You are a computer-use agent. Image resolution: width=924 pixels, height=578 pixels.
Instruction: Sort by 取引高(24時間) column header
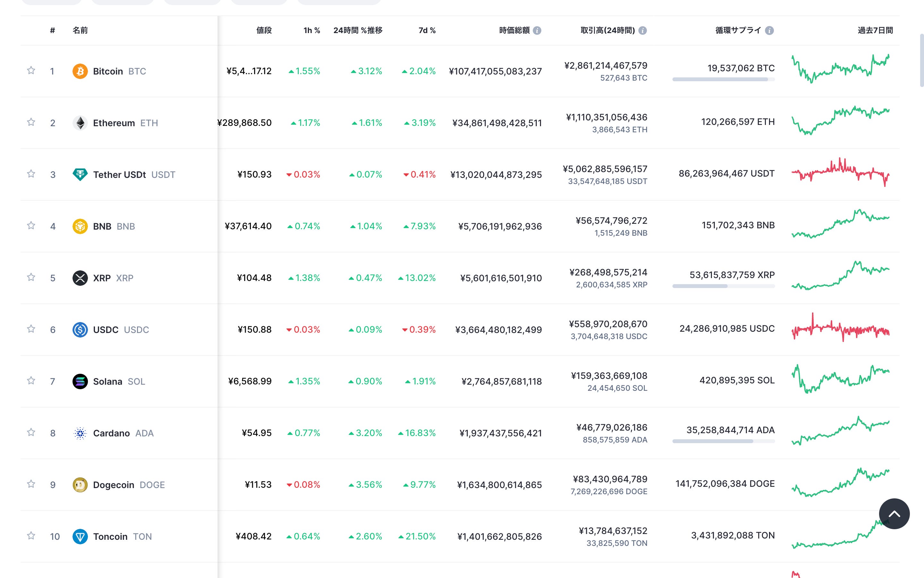click(607, 30)
